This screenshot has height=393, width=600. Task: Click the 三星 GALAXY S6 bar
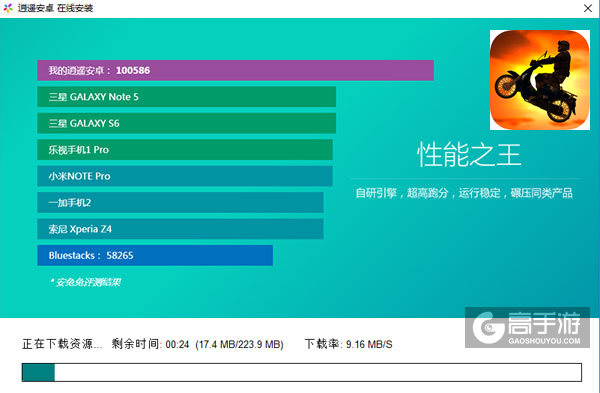[x=186, y=123]
